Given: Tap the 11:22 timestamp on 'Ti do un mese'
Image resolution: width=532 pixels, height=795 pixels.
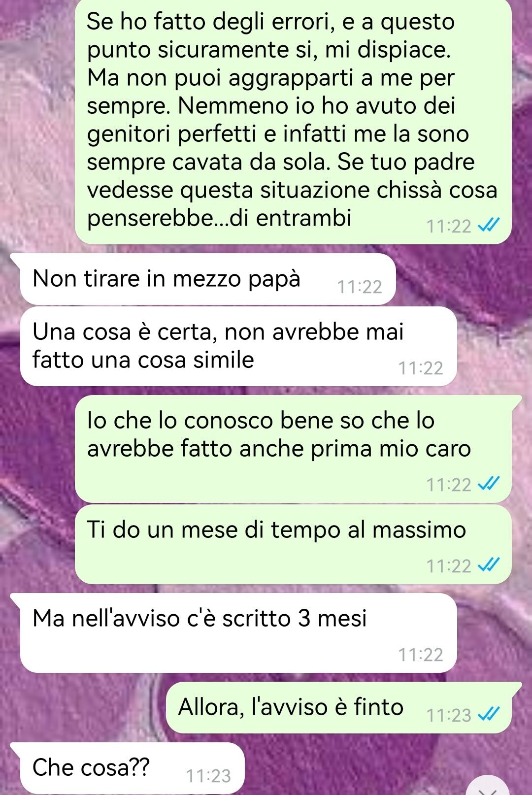Looking at the screenshot, I should click(x=449, y=566).
